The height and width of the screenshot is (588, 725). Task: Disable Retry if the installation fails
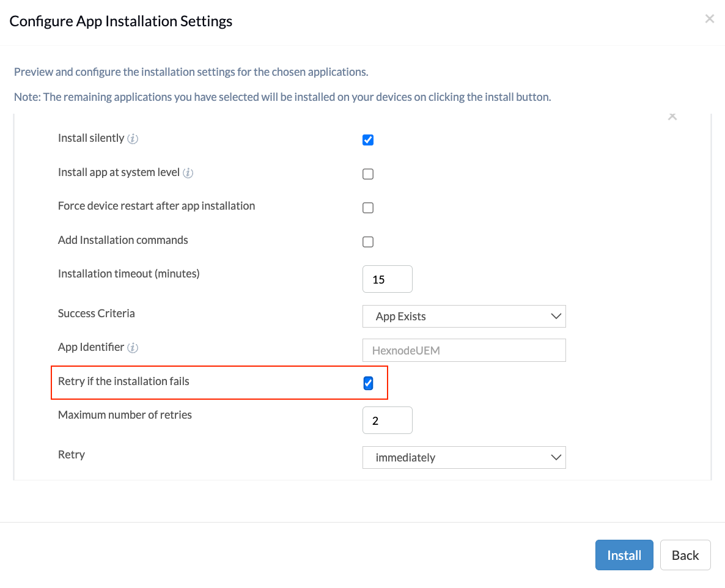pyautogui.click(x=368, y=383)
